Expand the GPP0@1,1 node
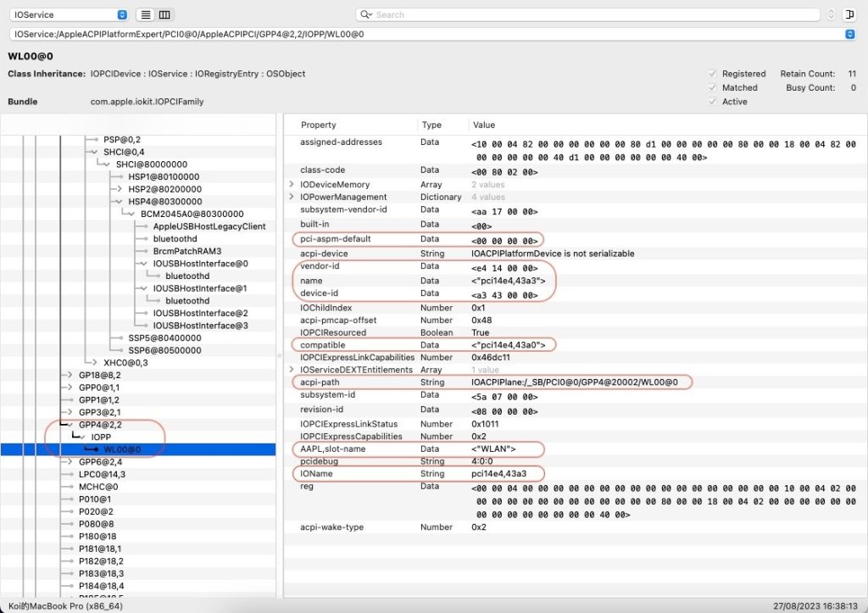 (70, 387)
